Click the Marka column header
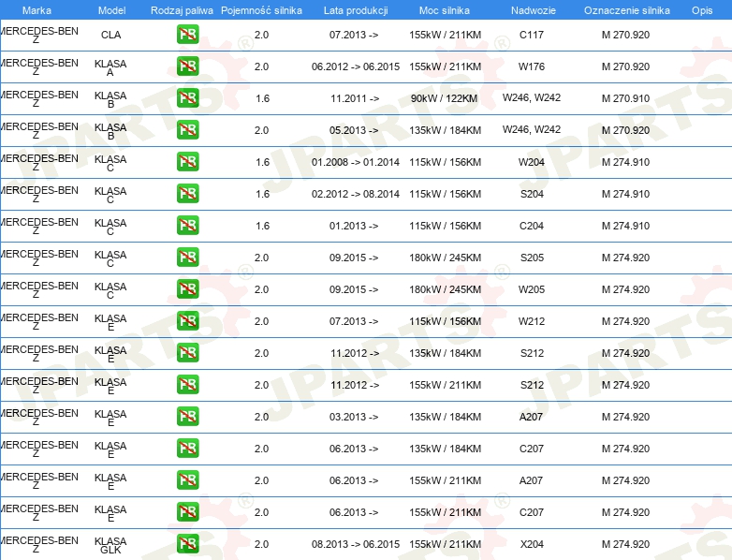Viewport: 732px width, 560px height. 37,10
